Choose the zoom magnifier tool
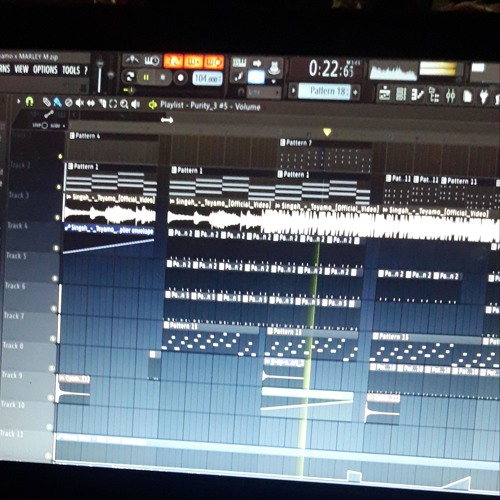Screen dimensions: 500x500 pos(124,104)
